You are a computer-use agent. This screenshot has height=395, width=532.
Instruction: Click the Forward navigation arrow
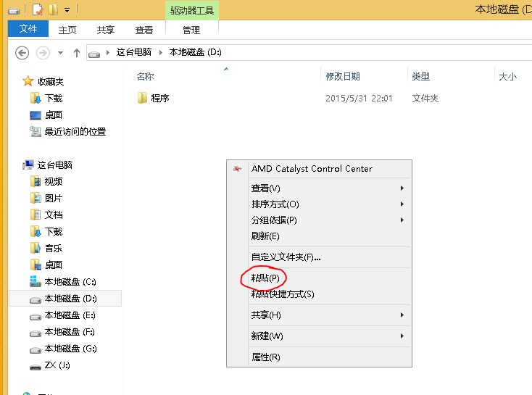coord(43,53)
